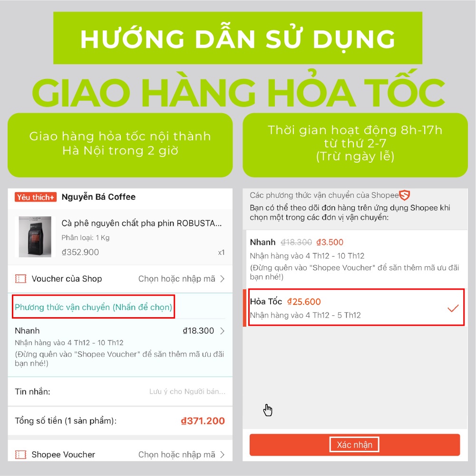Open the coffee bag product thumbnail

click(35, 237)
